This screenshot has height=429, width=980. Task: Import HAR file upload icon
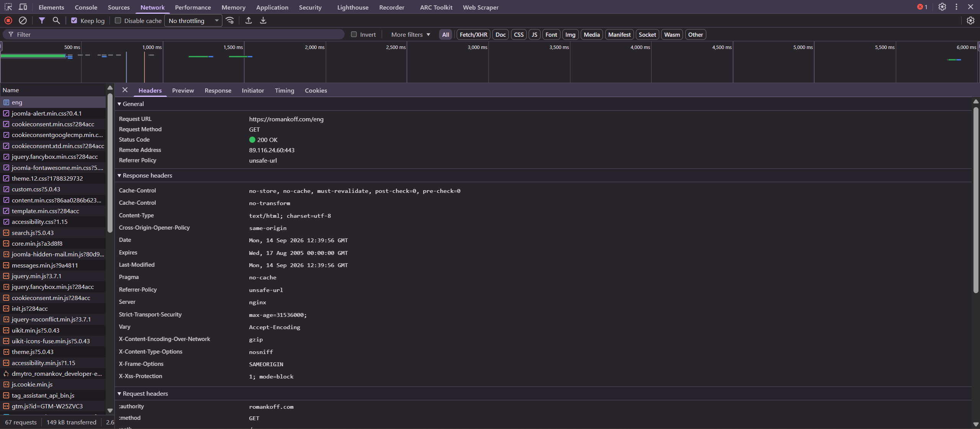[248, 21]
